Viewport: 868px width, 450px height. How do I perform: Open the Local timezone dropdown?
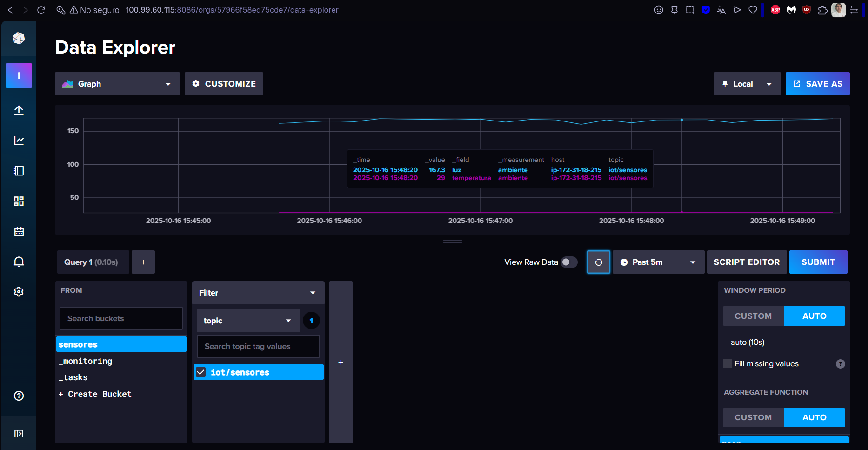747,84
